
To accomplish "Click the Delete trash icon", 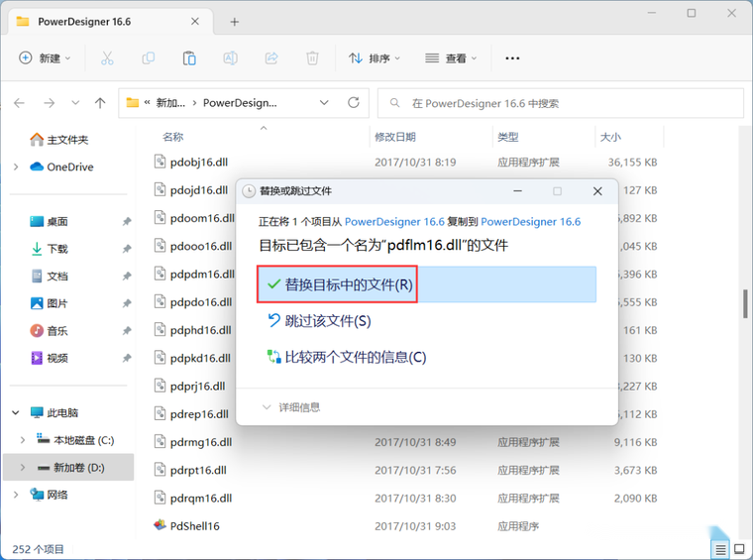I will 312,58.
